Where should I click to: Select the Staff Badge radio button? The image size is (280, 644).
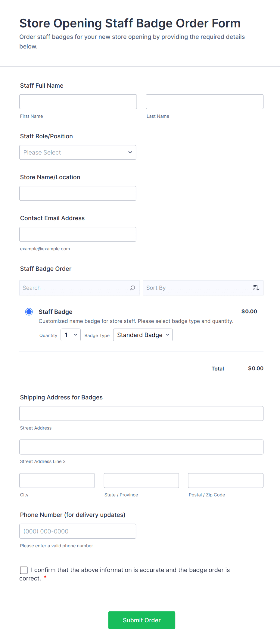click(29, 312)
